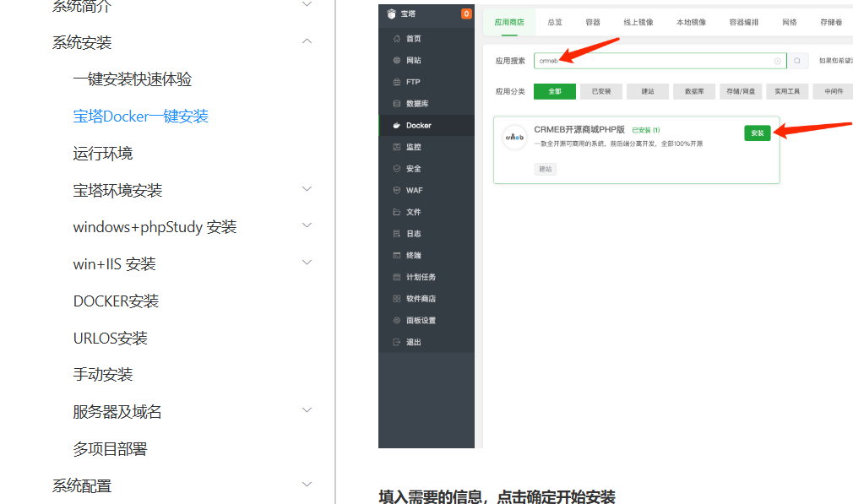
Task: Click the 面板设置 gear icon
Action: pos(397,320)
